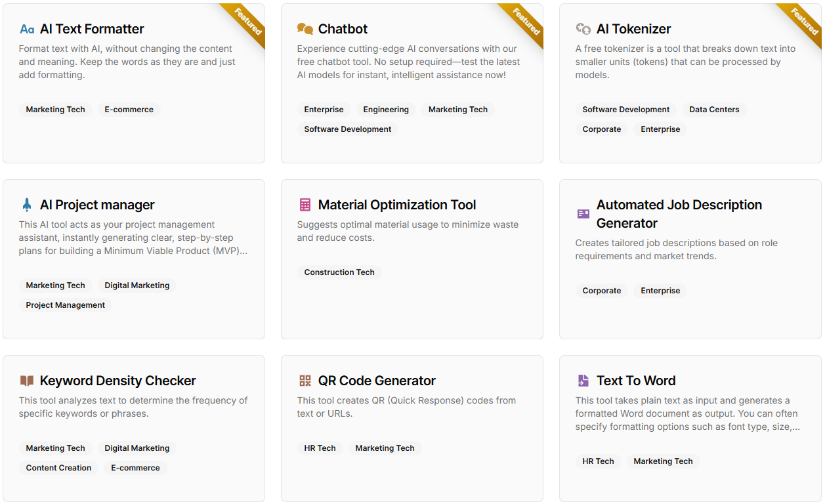Click the AI Text Formatter "Aa" icon
The height and width of the screenshot is (504, 825).
click(26, 29)
